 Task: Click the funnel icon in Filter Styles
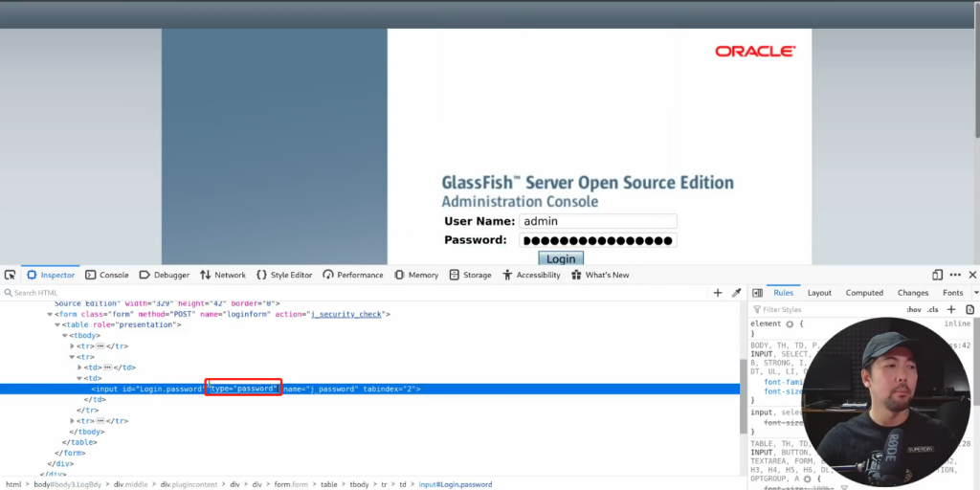[757, 309]
